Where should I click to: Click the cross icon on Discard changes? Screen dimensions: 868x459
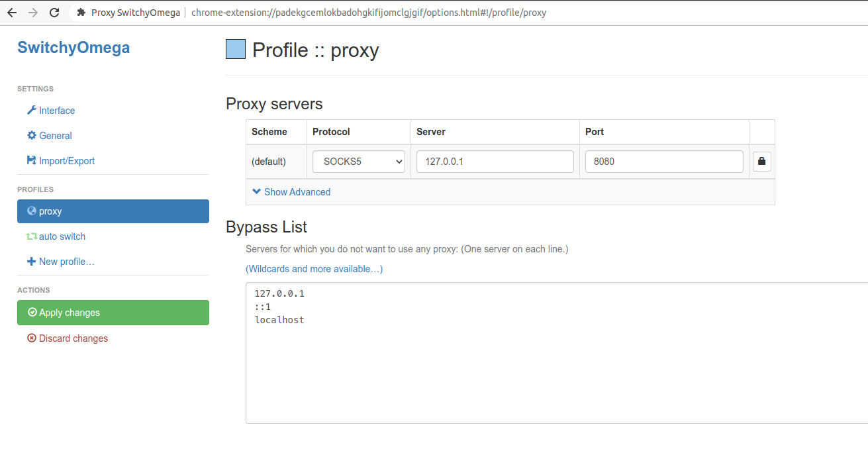click(32, 338)
